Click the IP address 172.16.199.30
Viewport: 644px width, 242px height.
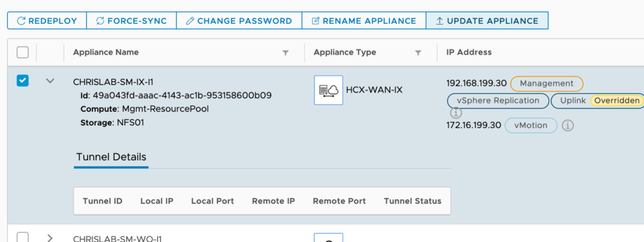(474, 125)
